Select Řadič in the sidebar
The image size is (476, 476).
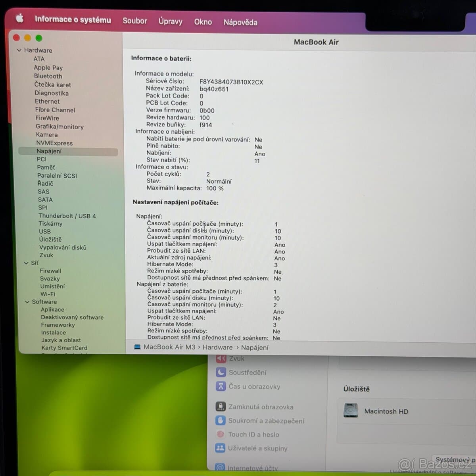click(x=45, y=184)
